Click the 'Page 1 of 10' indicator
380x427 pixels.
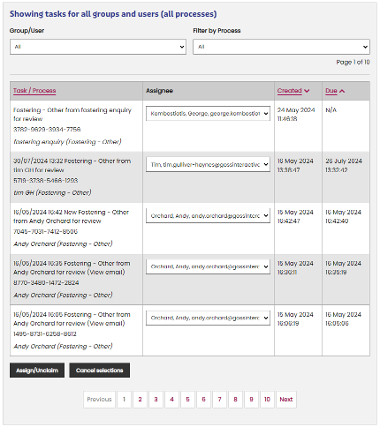(353, 62)
